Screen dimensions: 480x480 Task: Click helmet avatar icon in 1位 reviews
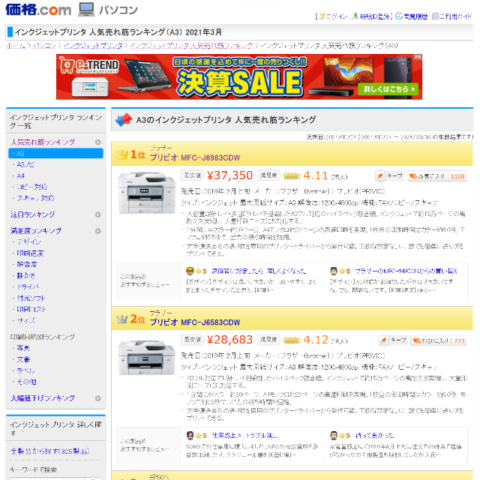point(190,271)
